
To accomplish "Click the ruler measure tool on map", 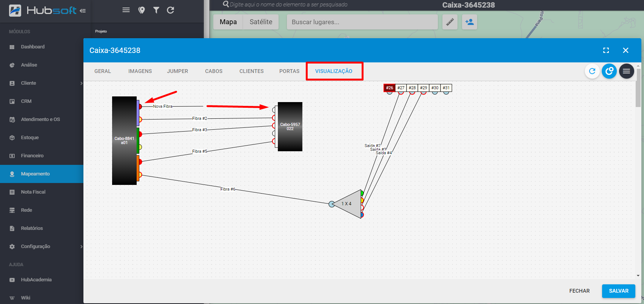I will tap(450, 22).
